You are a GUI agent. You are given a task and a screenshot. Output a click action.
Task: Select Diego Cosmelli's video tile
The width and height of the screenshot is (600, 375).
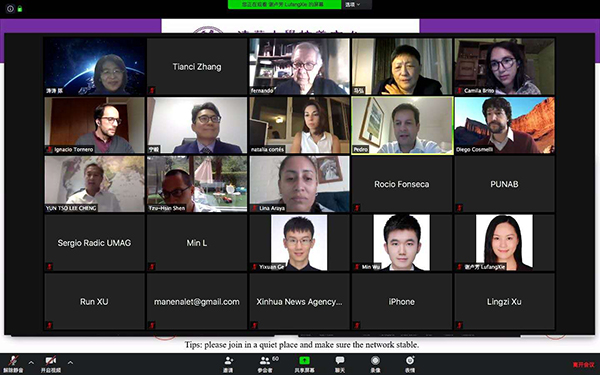505,126
